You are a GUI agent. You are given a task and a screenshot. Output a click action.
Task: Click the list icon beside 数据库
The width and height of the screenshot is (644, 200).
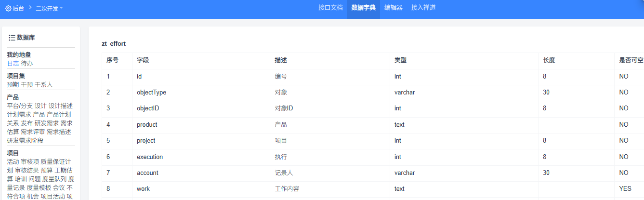[12, 38]
